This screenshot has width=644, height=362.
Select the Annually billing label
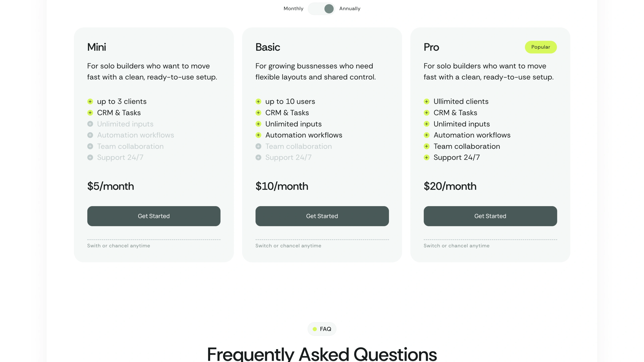(350, 9)
